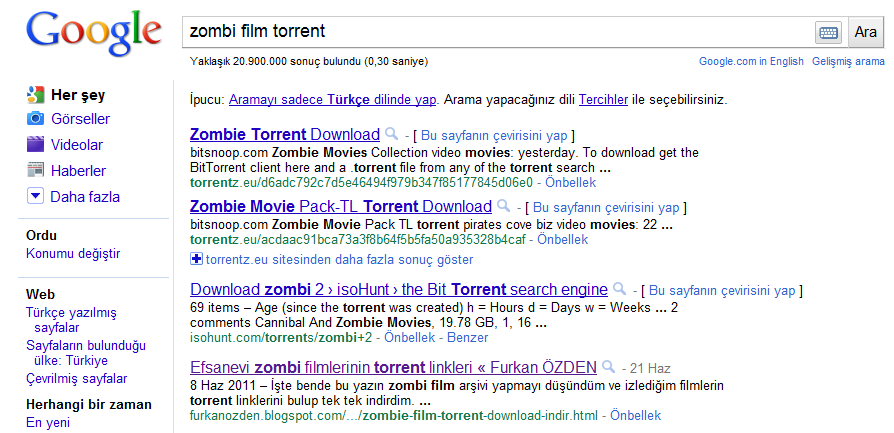Click the result count text Yaklaşık 20.900.000
Image resolution: width=894 pixels, height=433 pixels.
(x=309, y=62)
